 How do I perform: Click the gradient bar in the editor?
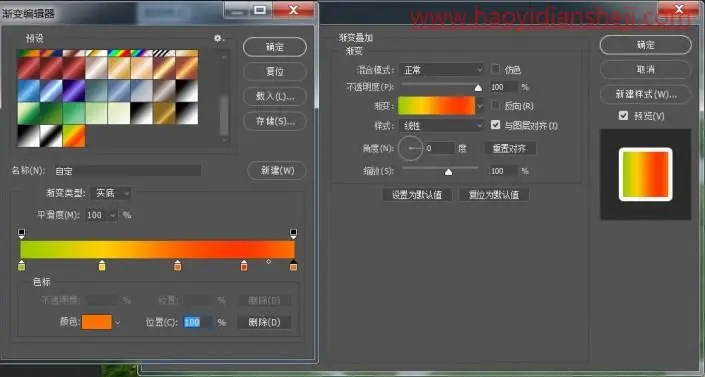[157, 249]
